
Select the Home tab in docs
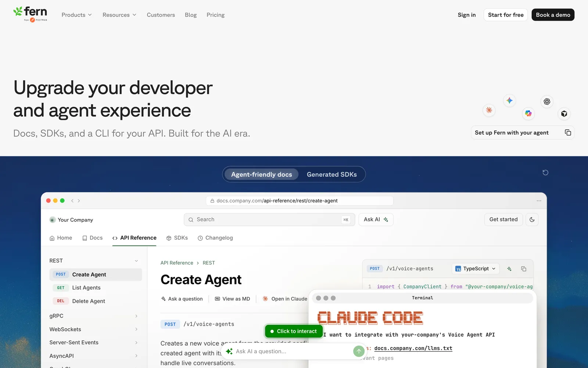(61, 238)
